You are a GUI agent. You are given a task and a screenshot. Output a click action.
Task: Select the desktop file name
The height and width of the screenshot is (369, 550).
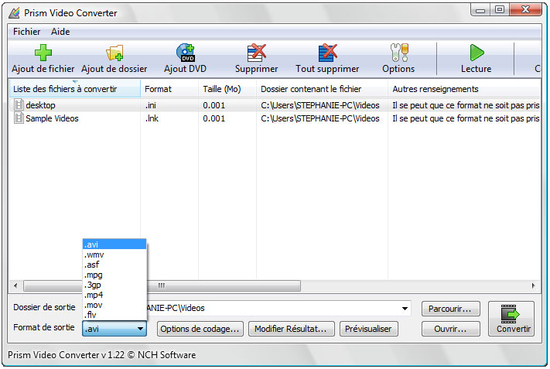(x=40, y=105)
